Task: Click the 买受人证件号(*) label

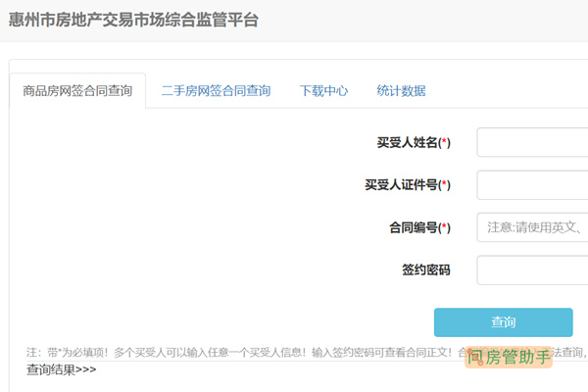Action: click(408, 185)
